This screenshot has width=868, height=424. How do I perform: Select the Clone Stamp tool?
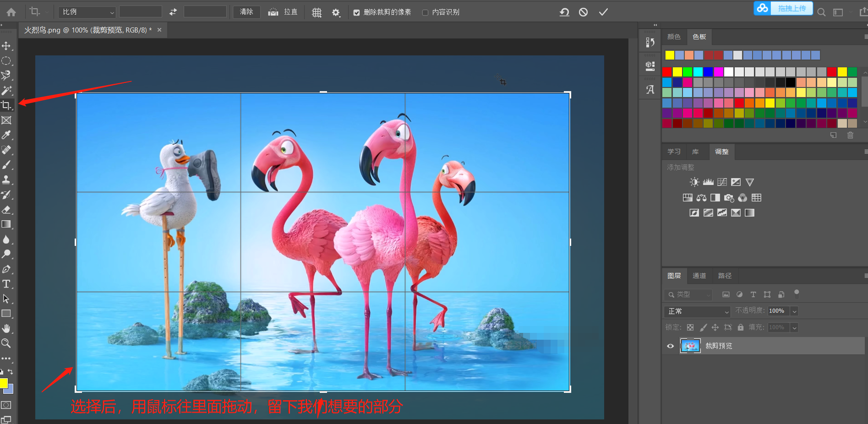pyautogui.click(x=6, y=179)
